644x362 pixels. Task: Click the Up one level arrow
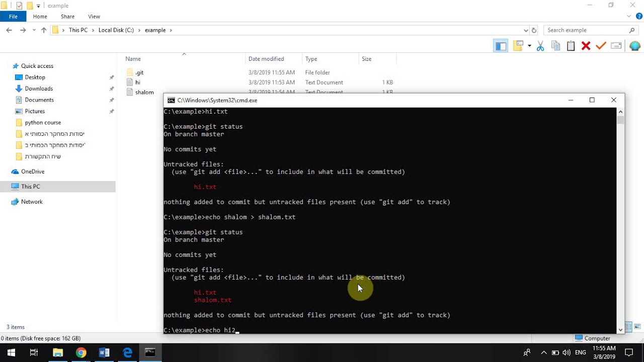44,30
